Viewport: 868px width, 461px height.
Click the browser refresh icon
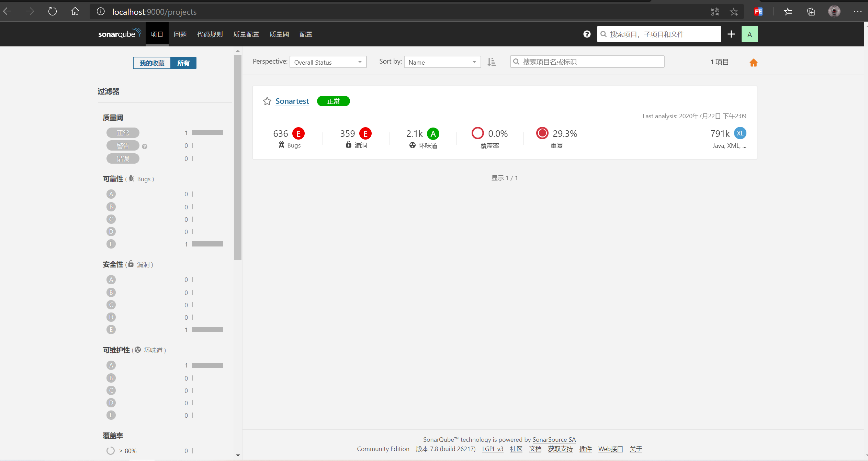click(x=52, y=11)
